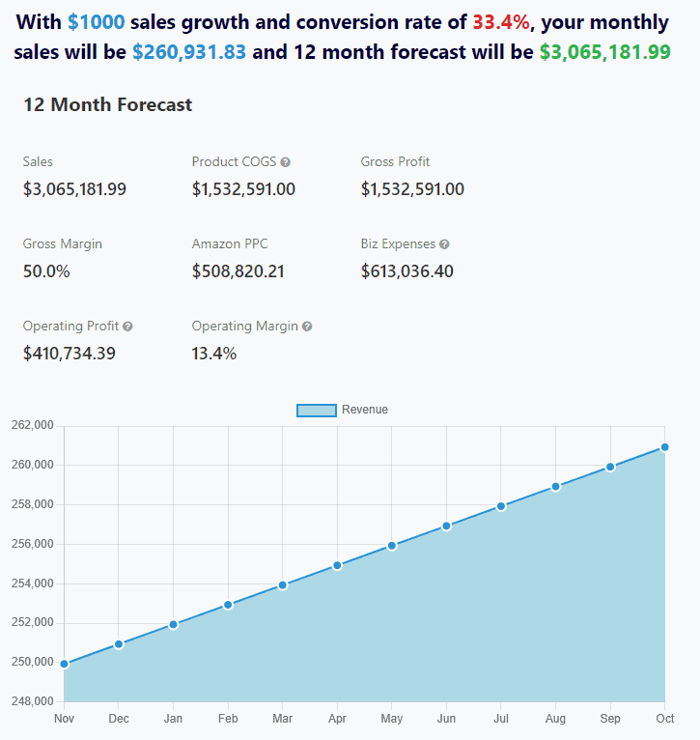Select the Apr revenue data point

pyautogui.click(x=337, y=565)
